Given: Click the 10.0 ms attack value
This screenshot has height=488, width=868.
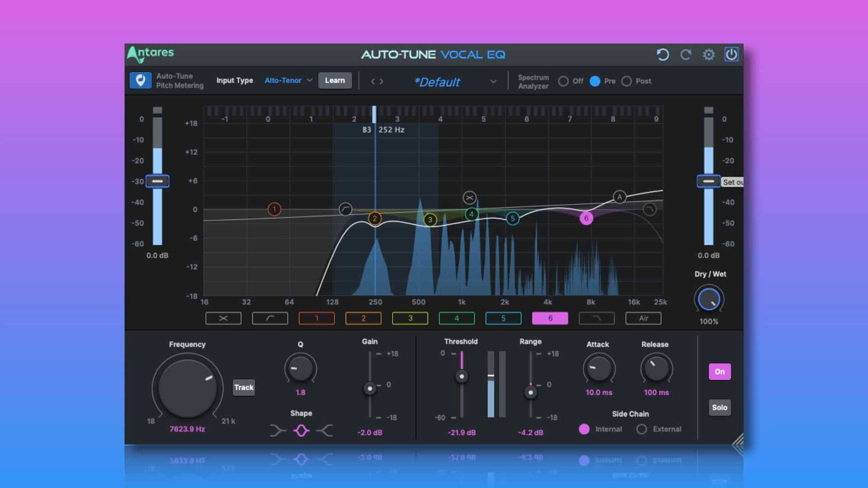Looking at the screenshot, I should (599, 392).
